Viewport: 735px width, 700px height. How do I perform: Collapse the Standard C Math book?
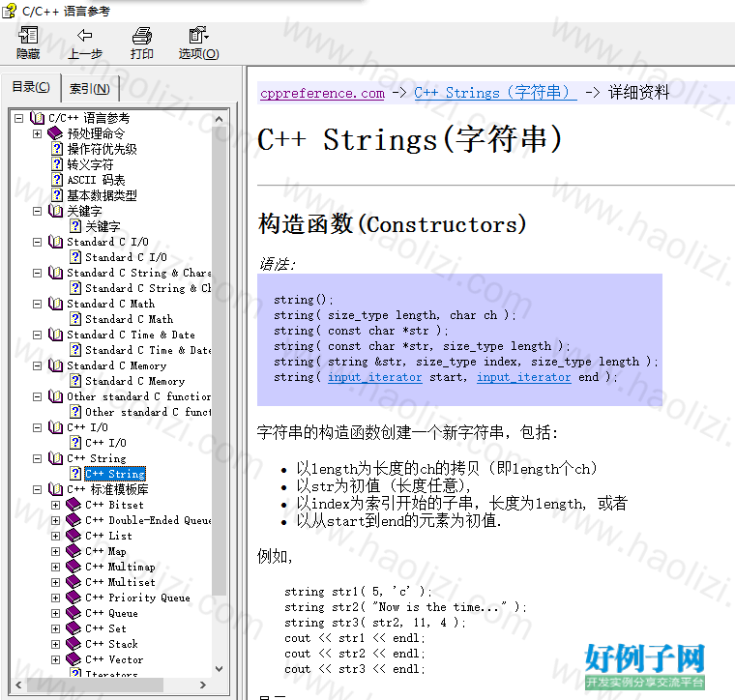tap(37, 305)
